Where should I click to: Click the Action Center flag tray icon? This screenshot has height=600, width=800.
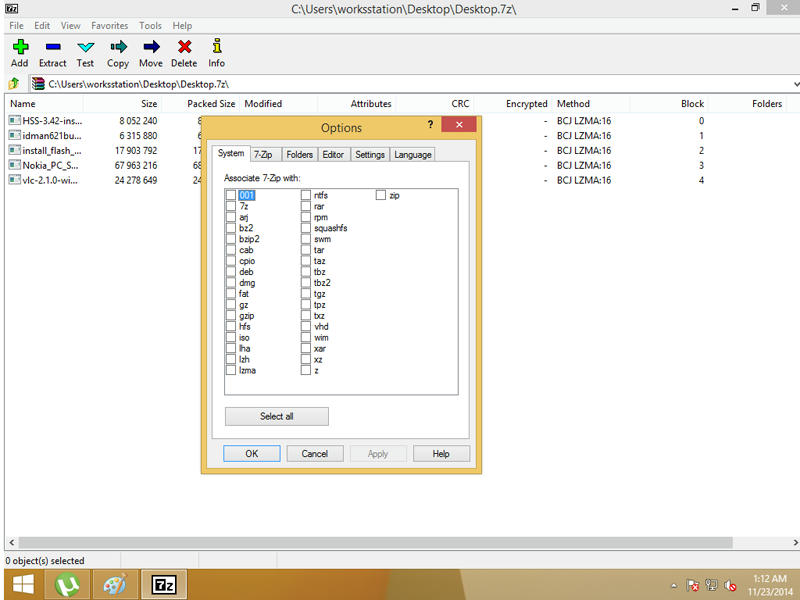point(693,585)
